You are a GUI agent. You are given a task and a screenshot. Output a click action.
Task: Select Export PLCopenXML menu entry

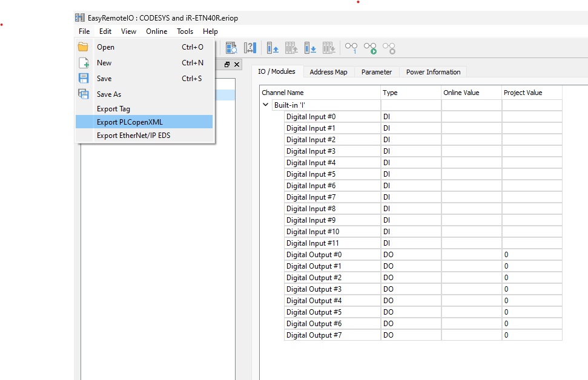click(144, 122)
